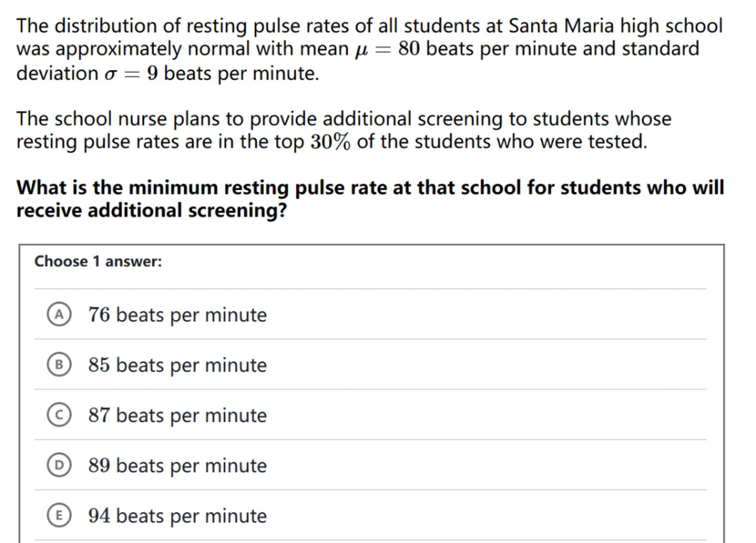
Task: Choose the circle labeled C
Action: click(59, 415)
